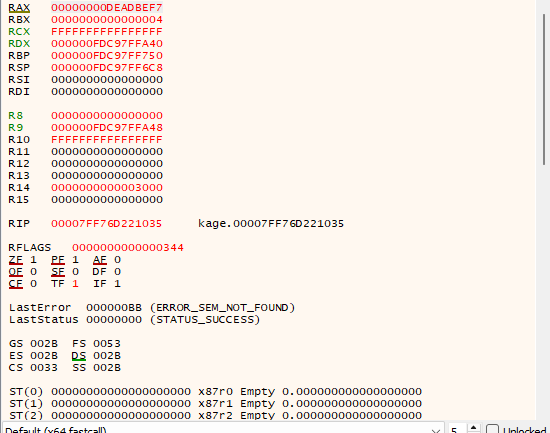The height and width of the screenshot is (433, 550).
Task: Click LastStatus value 00000000
Action: pos(114,320)
